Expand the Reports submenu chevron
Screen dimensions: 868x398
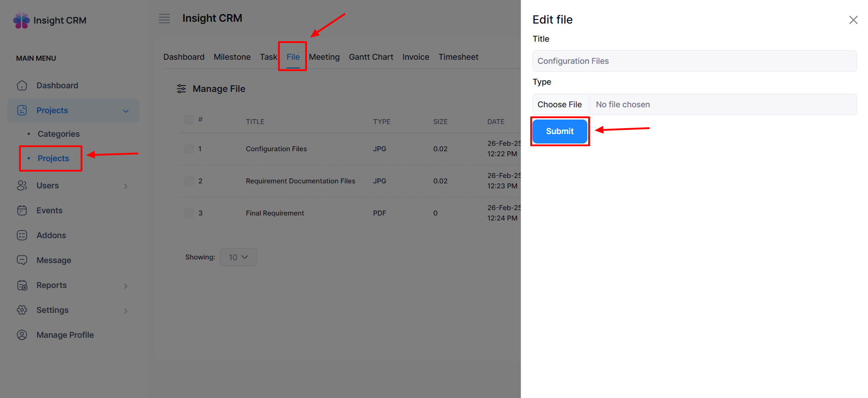tap(126, 286)
